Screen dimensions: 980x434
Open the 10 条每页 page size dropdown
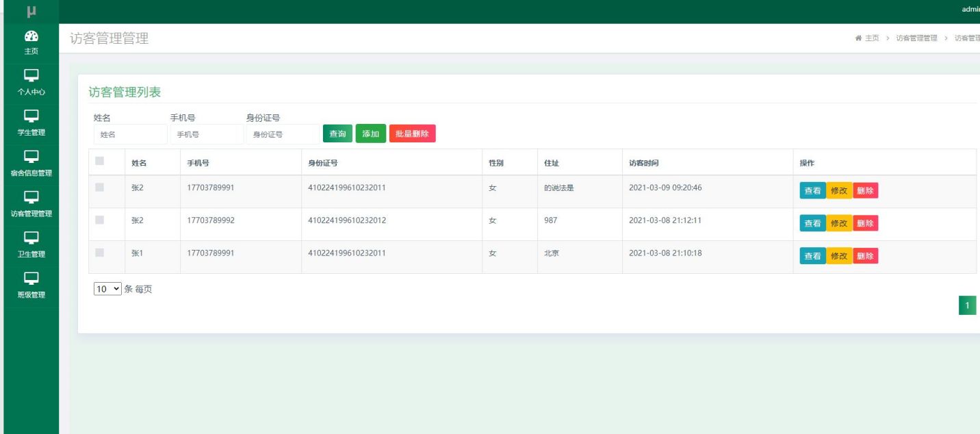click(107, 289)
